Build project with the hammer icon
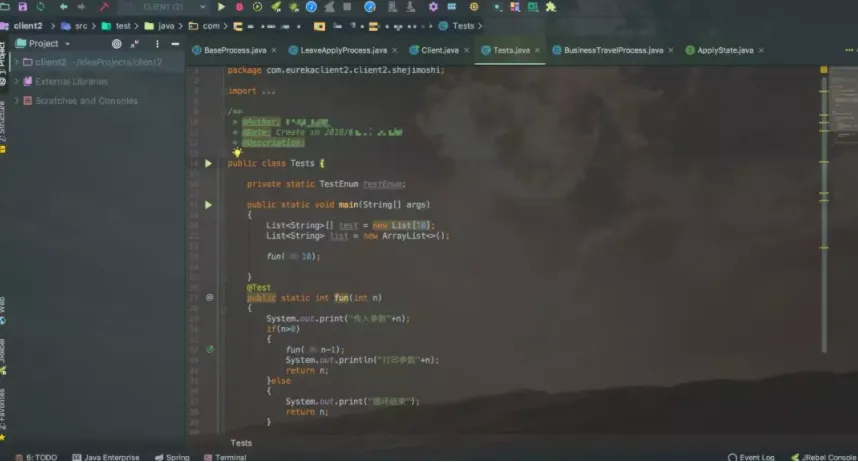The height and width of the screenshot is (462, 858). click(104, 7)
